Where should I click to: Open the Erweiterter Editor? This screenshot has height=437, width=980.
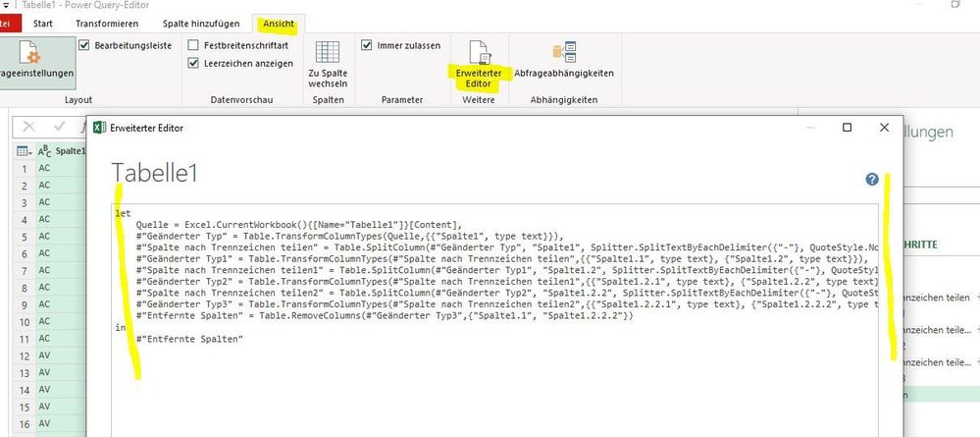click(x=479, y=63)
